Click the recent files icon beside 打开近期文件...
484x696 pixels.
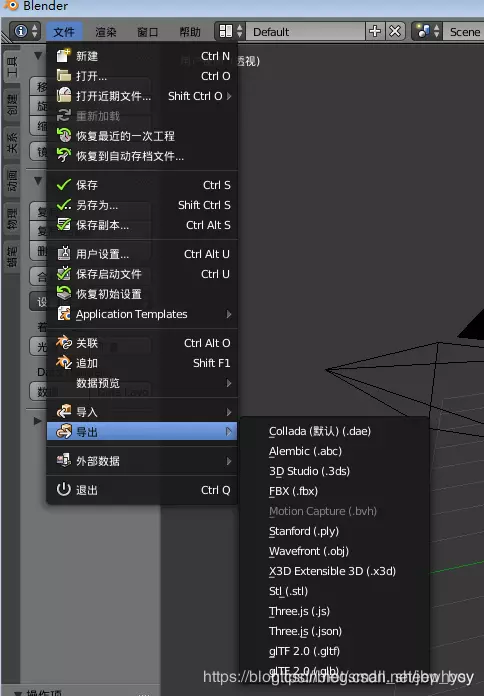click(63, 96)
